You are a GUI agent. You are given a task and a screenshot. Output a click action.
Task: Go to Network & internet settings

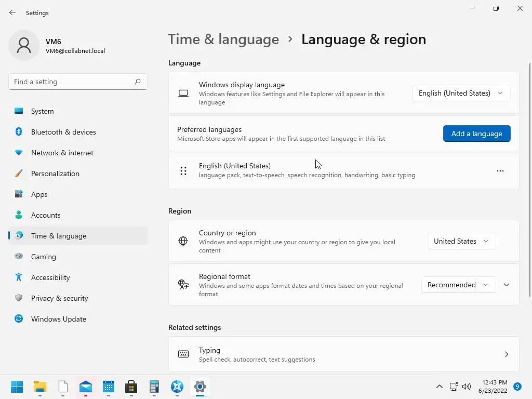pyautogui.click(x=78, y=153)
